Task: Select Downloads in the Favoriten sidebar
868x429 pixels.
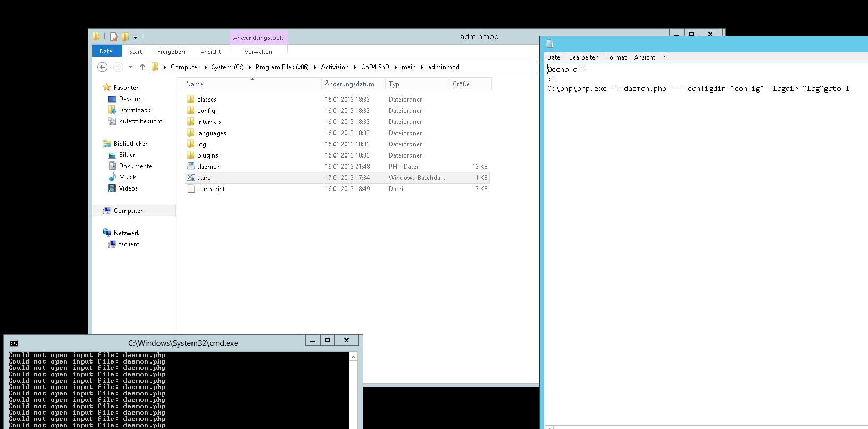Action: [135, 110]
